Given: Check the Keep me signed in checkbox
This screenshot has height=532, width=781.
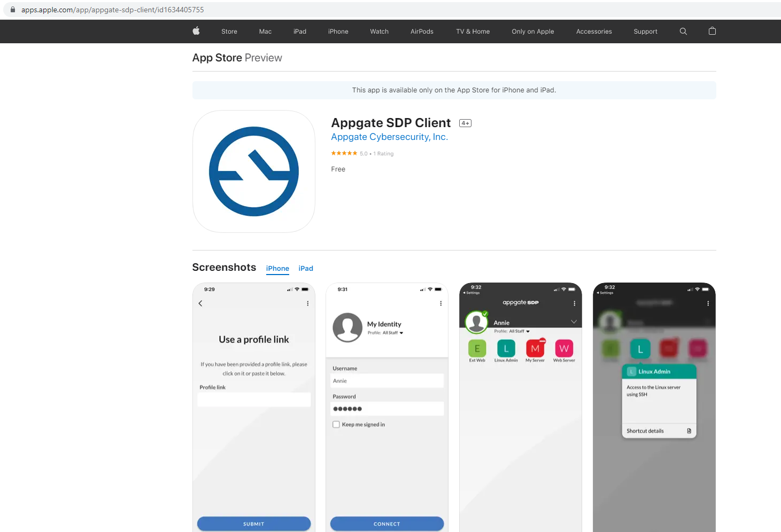Looking at the screenshot, I should coord(336,424).
